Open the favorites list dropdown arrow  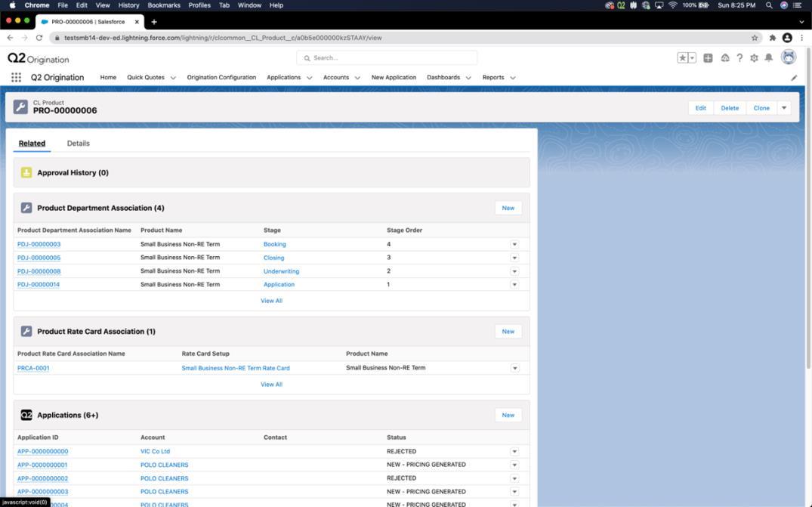(692, 58)
